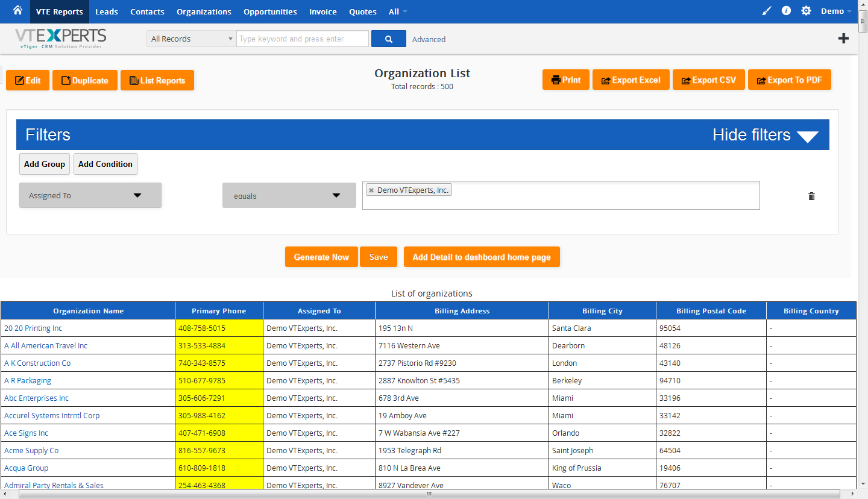Open Accurel Systems Intrntl Corp record

[52, 416]
